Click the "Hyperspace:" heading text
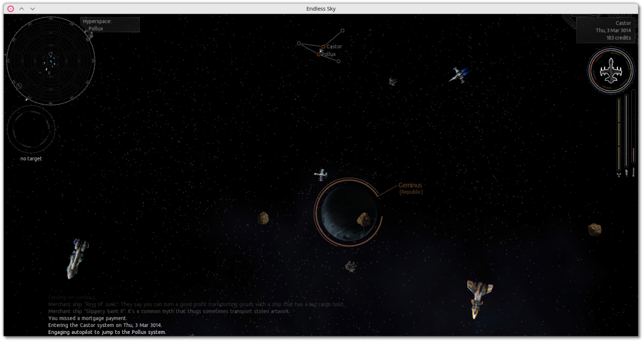Image resolution: width=644 pixels, height=342 pixels. pos(97,22)
